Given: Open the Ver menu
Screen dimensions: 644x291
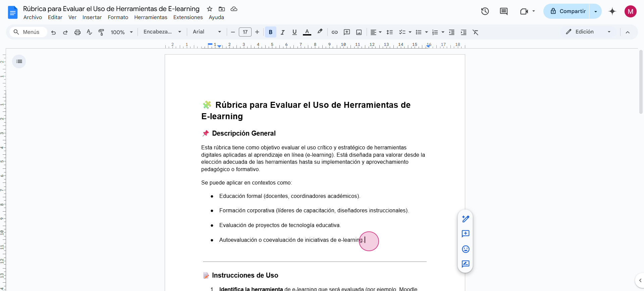Looking at the screenshot, I should coord(72,17).
